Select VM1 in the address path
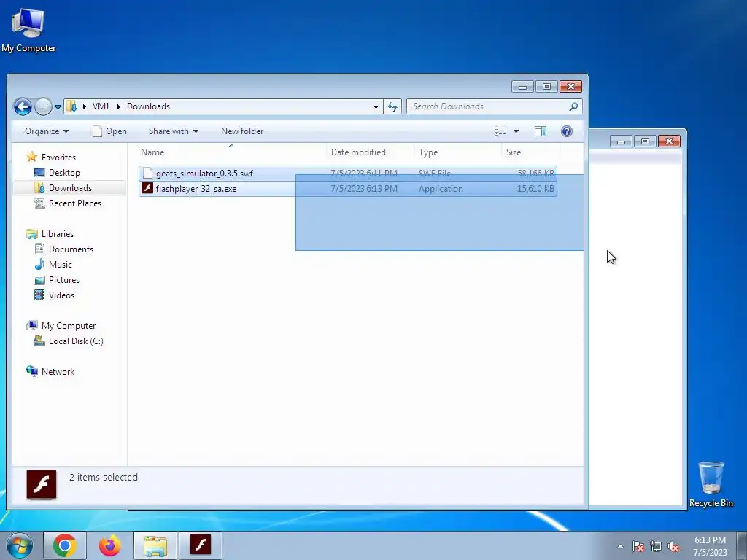This screenshot has height=560, width=747. [x=101, y=106]
